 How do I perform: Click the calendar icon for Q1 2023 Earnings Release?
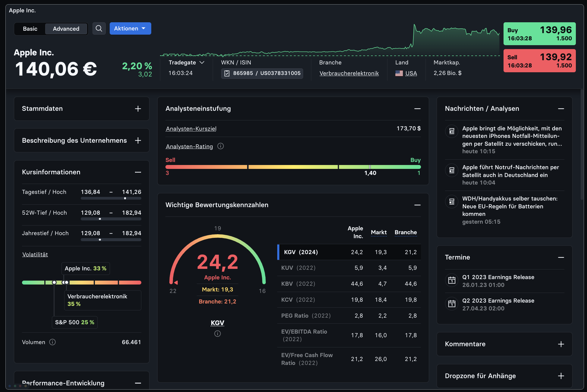[x=452, y=280]
